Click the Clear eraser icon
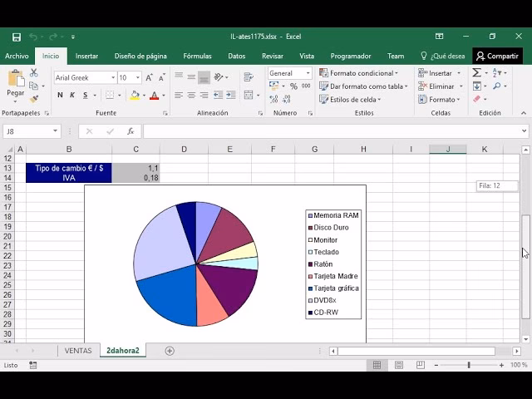The image size is (532, 399). (x=476, y=99)
